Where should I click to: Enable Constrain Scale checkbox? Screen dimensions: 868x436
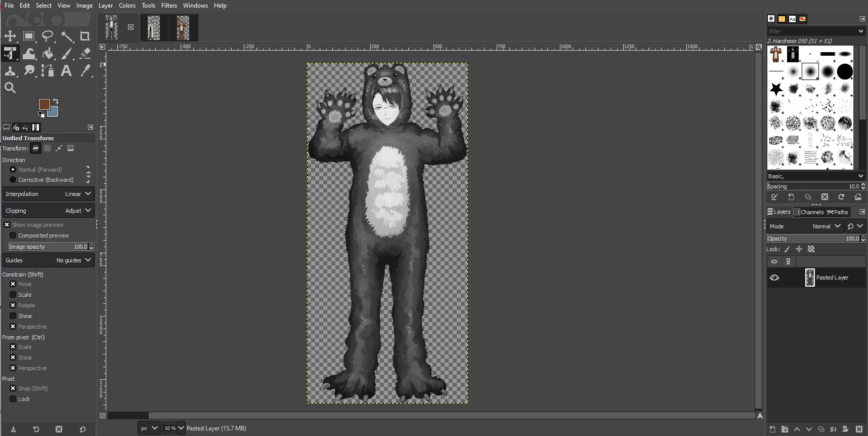click(x=13, y=295)
